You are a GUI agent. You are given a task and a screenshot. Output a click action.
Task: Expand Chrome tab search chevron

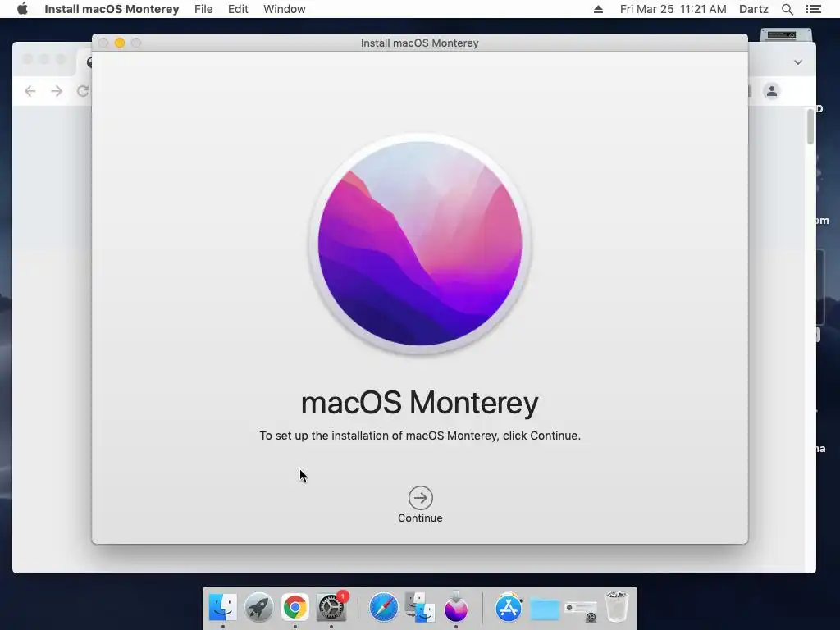797,62
